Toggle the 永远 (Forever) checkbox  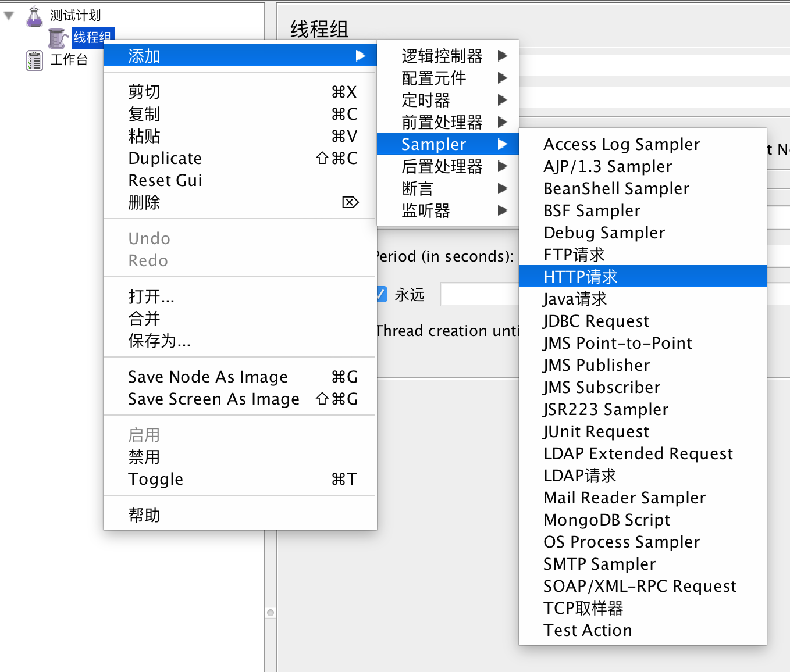point(382,294)
